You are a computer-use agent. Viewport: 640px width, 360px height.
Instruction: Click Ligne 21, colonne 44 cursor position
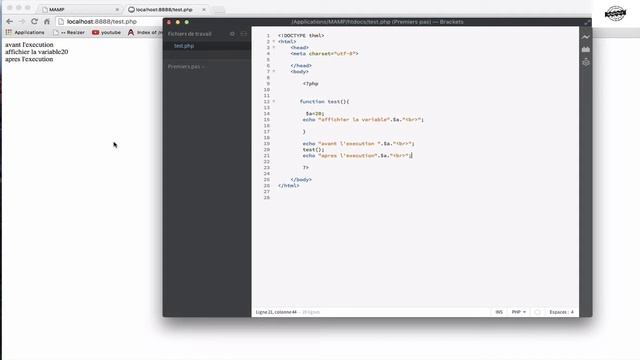coord(276,312)
